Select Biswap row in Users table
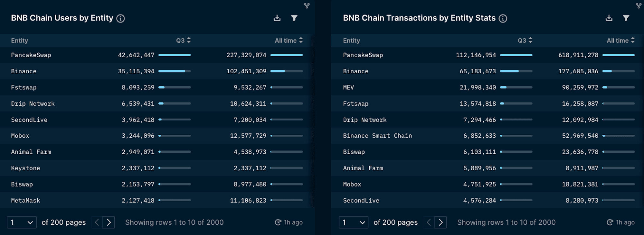 [157, 184]
